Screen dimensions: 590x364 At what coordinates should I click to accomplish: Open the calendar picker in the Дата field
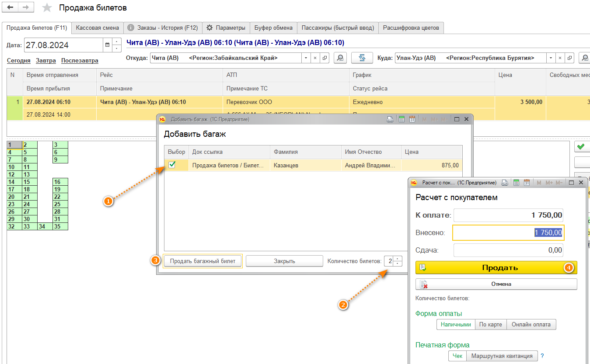tap(107, 45)
